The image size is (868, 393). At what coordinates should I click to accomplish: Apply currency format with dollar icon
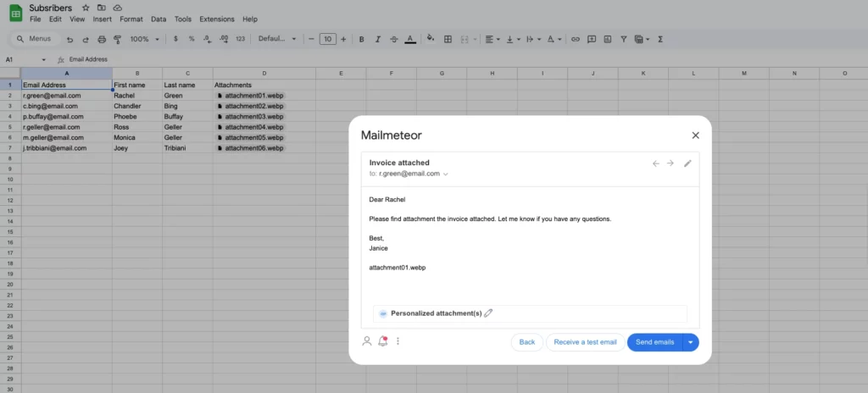175,39
